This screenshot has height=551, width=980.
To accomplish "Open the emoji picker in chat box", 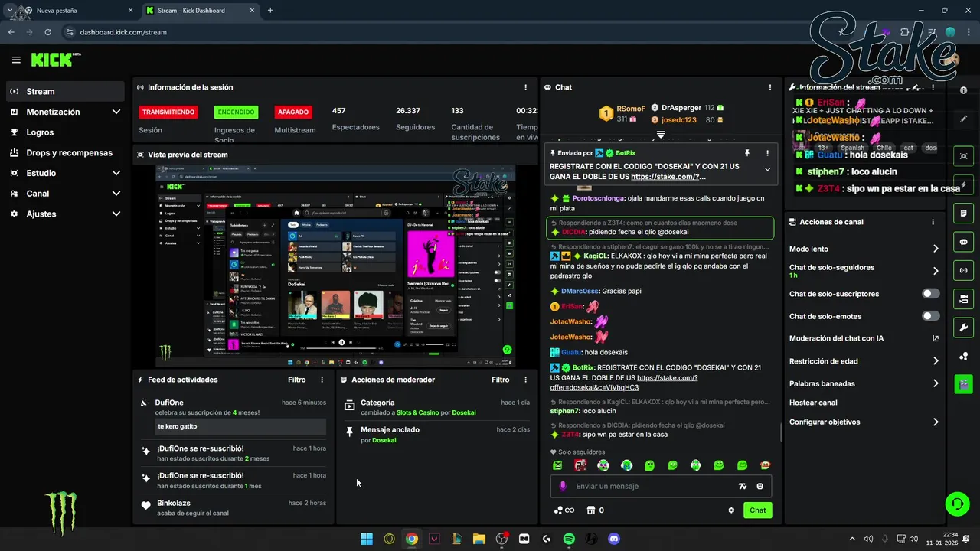I will tap(760, 486).
